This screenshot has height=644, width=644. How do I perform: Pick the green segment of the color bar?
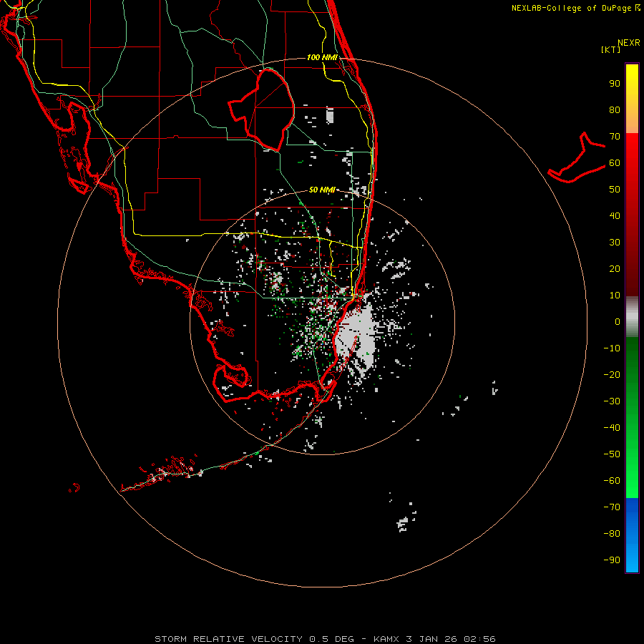[632, 418]
